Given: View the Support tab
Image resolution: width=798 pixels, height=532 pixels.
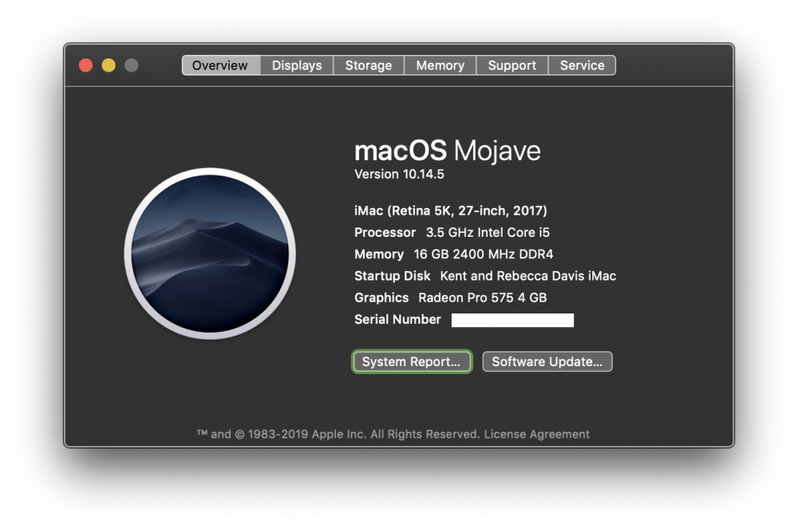Looking at the screenshot, I should point(512,65).
